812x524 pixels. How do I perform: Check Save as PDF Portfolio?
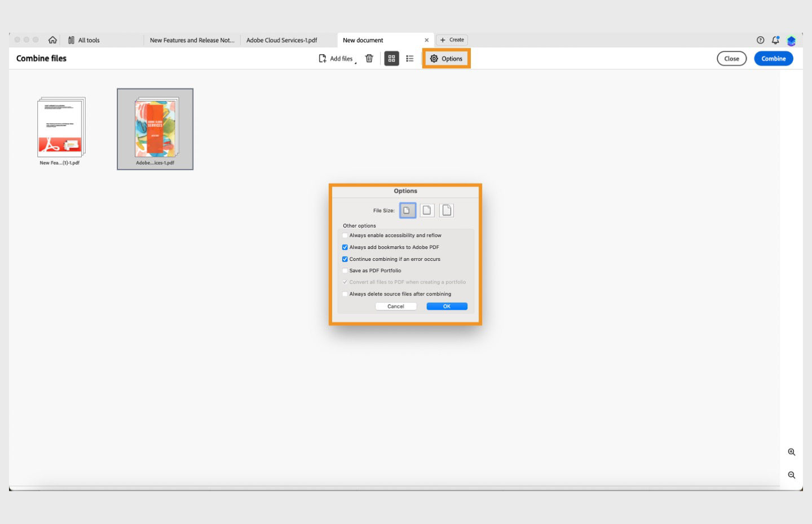(345, 270)
